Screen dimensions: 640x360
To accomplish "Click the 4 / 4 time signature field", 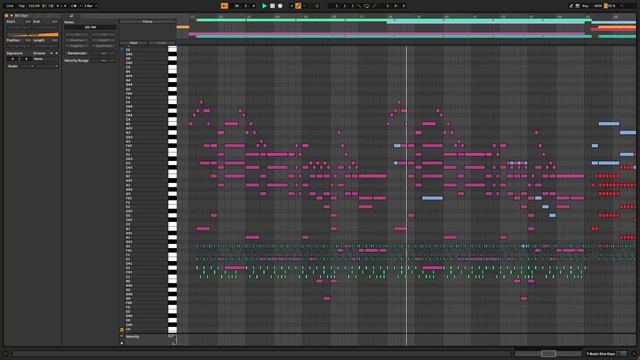I will [61, 6].
